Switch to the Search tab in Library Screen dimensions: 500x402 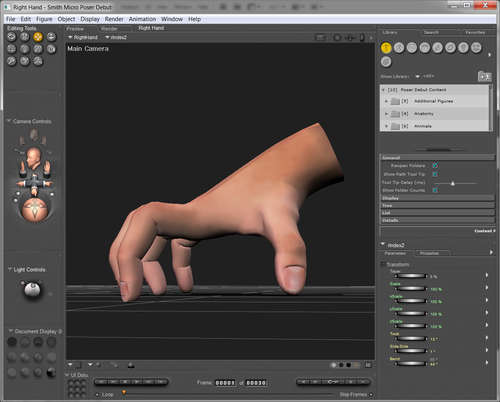(431, 32)
